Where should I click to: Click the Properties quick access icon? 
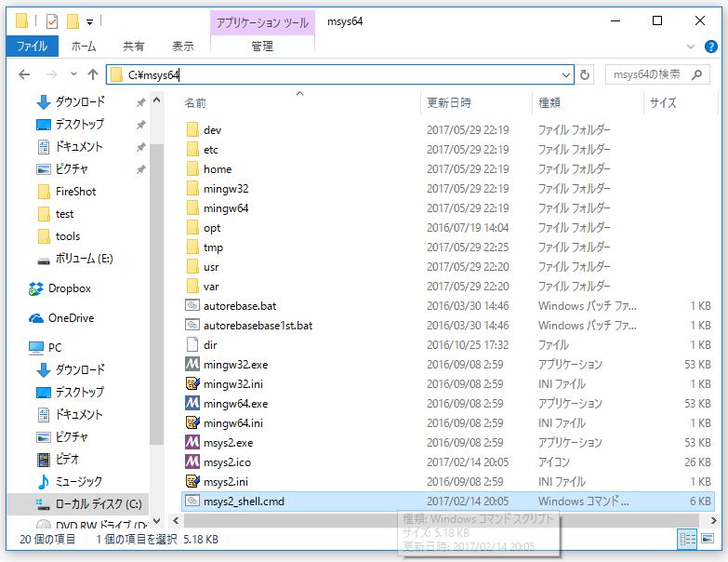point(52,21)
